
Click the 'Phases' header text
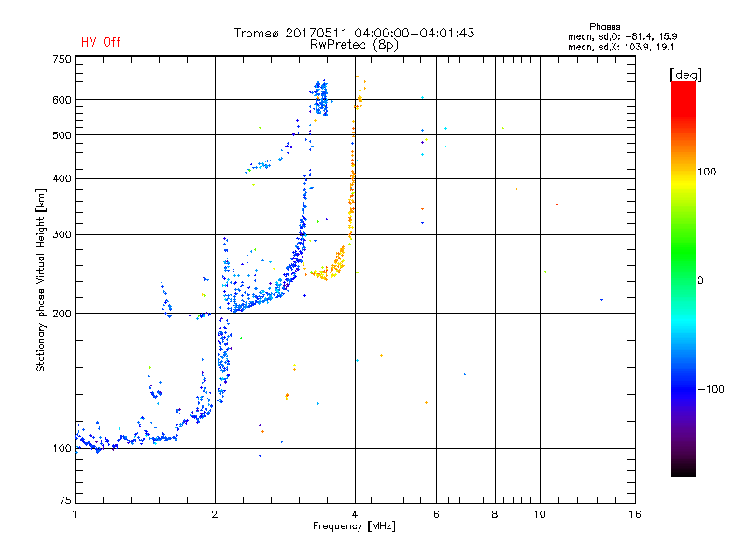[604, 27]
